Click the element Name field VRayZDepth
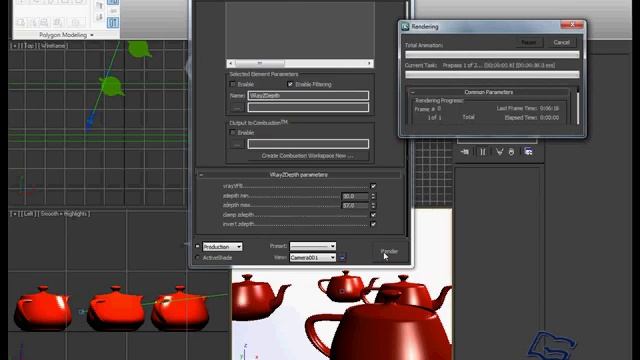640x360 pixels. [308, 96]
